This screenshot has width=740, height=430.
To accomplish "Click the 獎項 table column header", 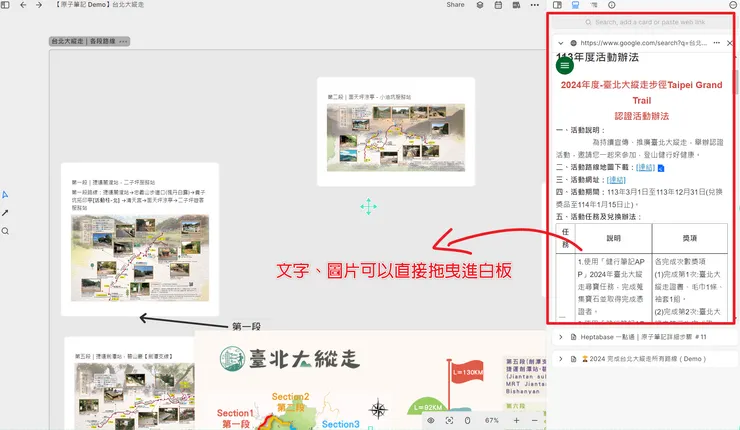I will [690, 238].
